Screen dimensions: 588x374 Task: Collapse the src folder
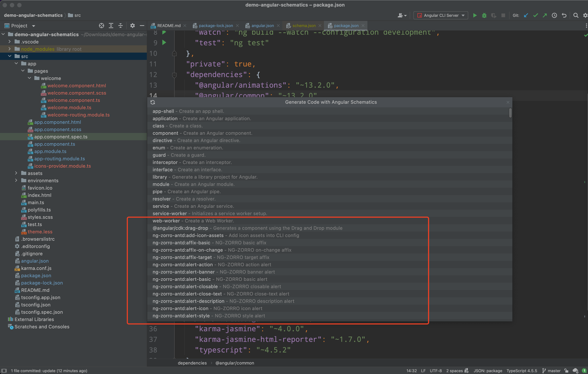(x=9, y=56)
